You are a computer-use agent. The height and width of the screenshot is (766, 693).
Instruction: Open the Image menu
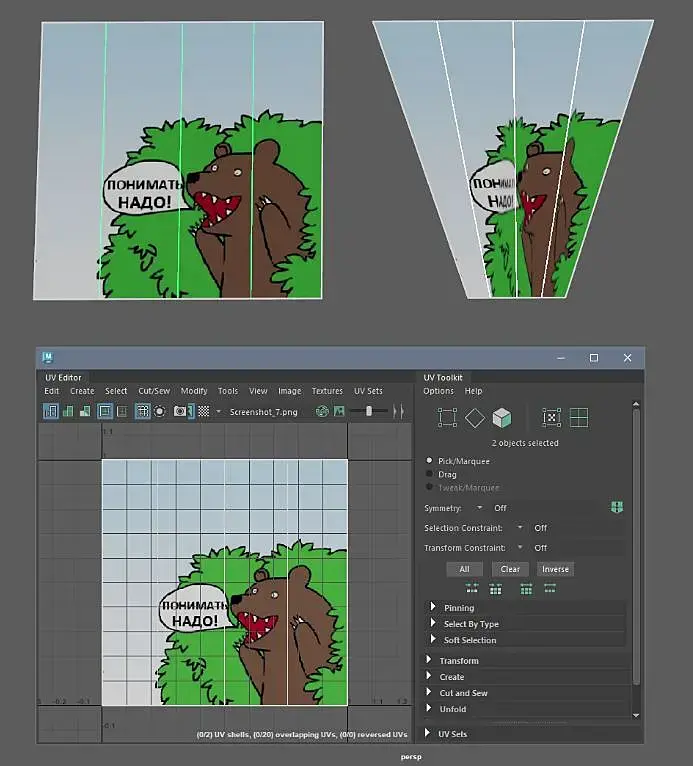click(x=290, y=391)
